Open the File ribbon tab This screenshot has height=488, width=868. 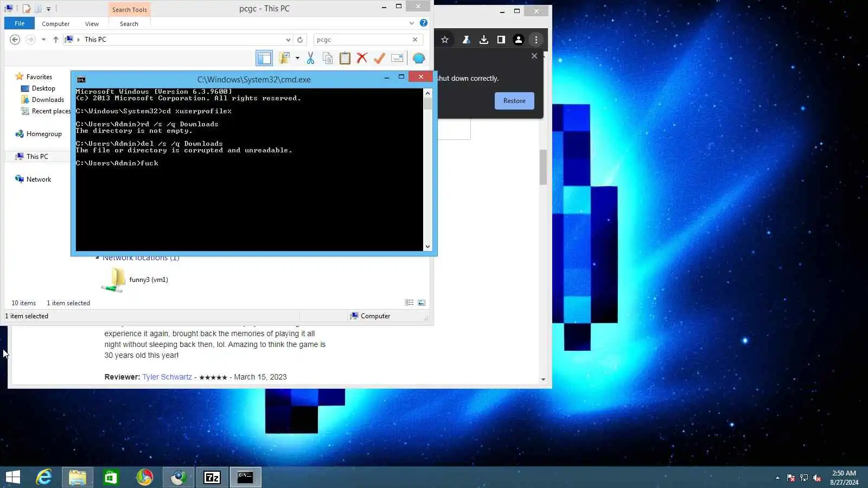pyautogui.click(x=20, y=23)
